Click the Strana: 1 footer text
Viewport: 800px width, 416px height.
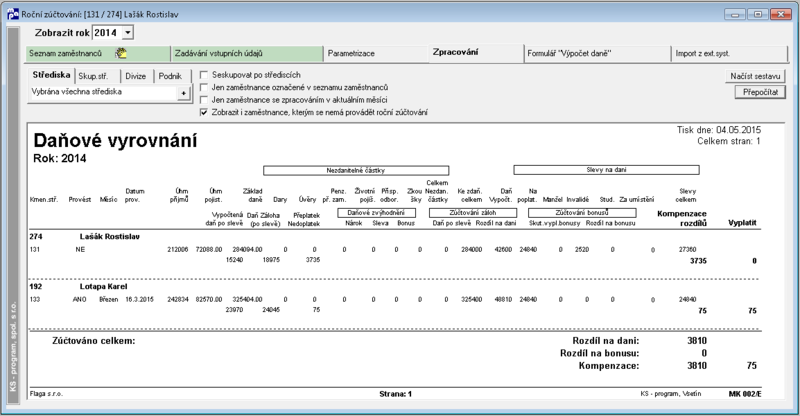[395, 394]
